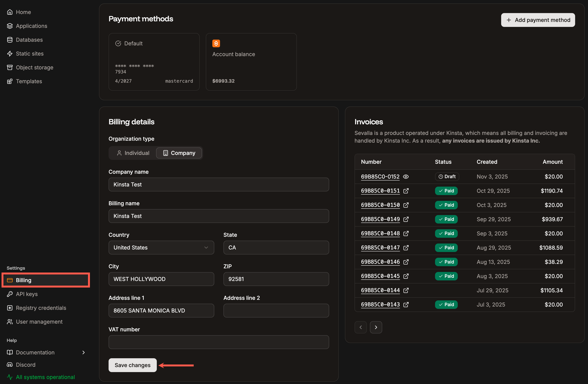Select Databases from the sidebar
This screenshot has width=588, height=384.
pyautogui.click(x=29, y=40)
